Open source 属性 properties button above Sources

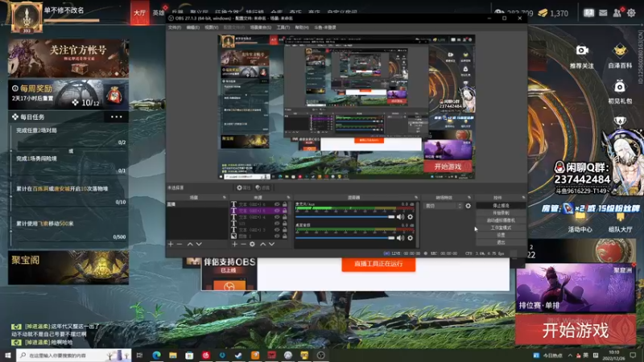click(244, 187)
